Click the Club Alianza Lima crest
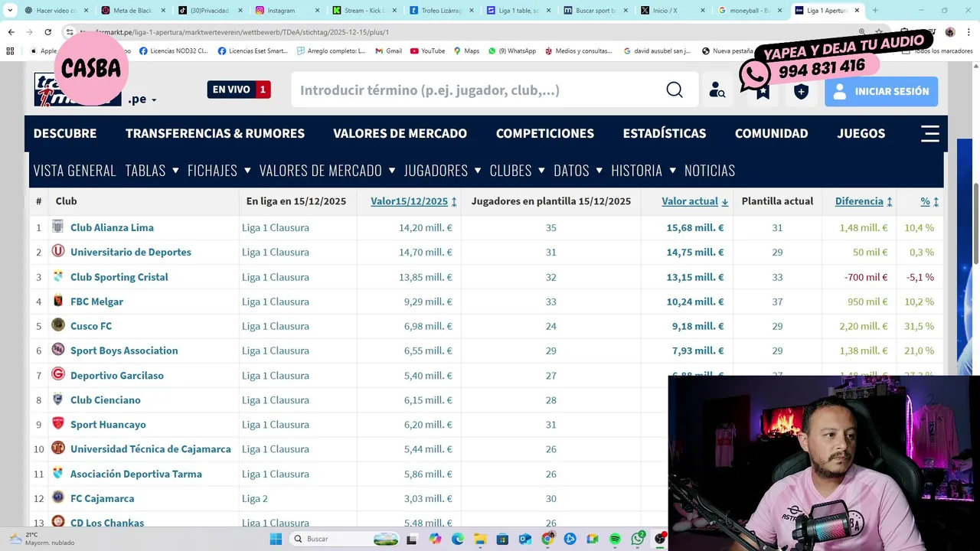The height and width of the screenshot is (551, 980). point(58,227)
